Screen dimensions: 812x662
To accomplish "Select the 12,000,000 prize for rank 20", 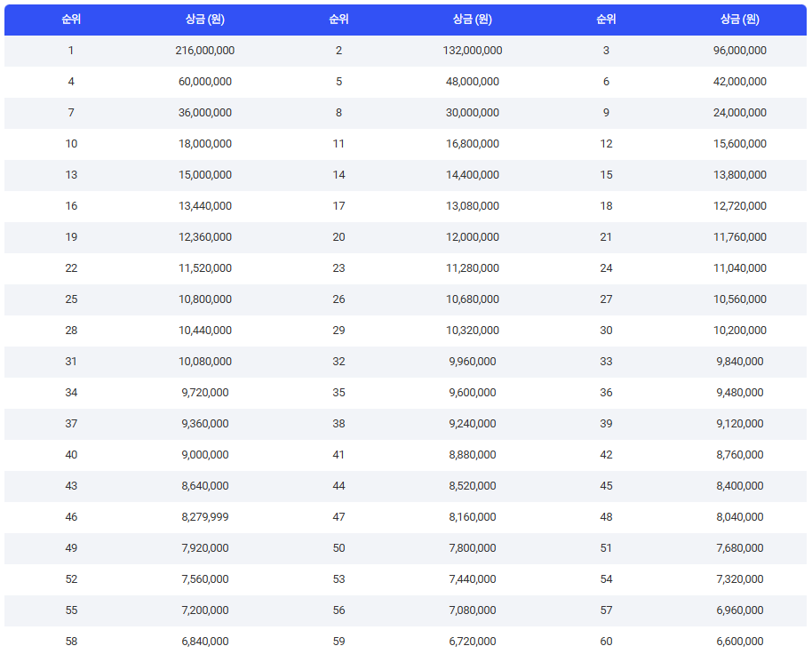I will pyautogui.click(x=473, y=237).
